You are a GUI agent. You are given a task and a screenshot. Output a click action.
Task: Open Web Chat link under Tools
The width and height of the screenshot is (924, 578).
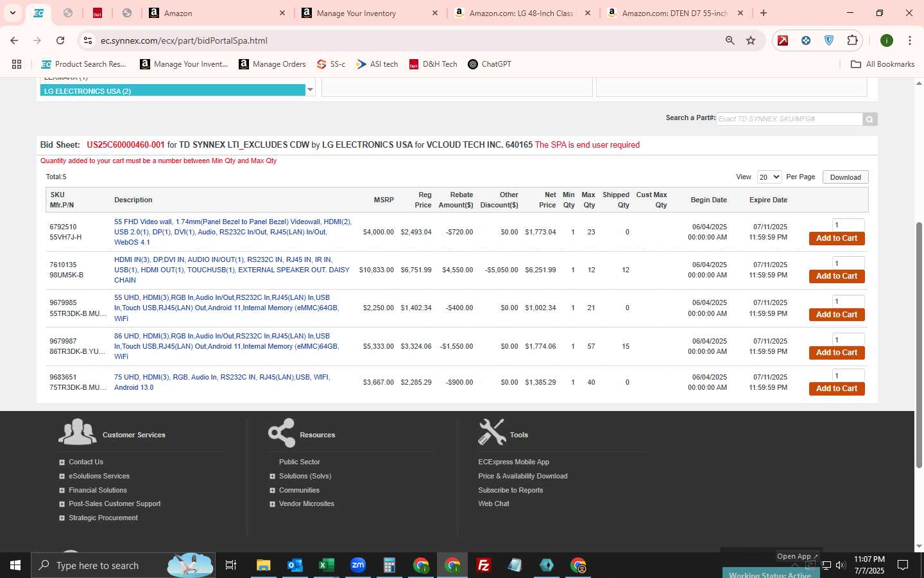(x=493, y=504)
